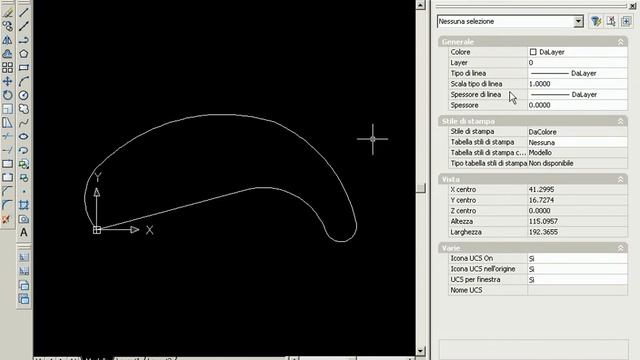
Task: Select the Hatch tool
Action: click(x=24, y=205)
